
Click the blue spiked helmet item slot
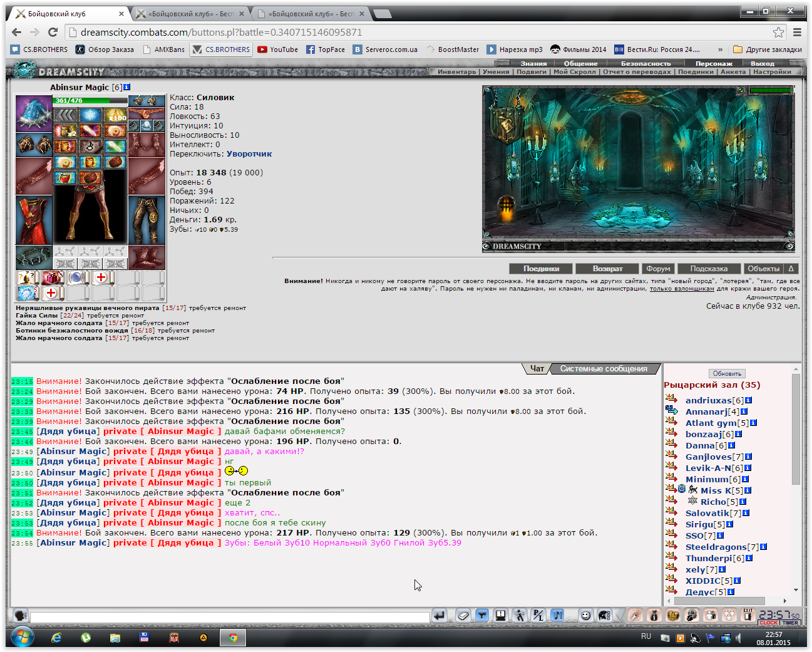(34, 113)
